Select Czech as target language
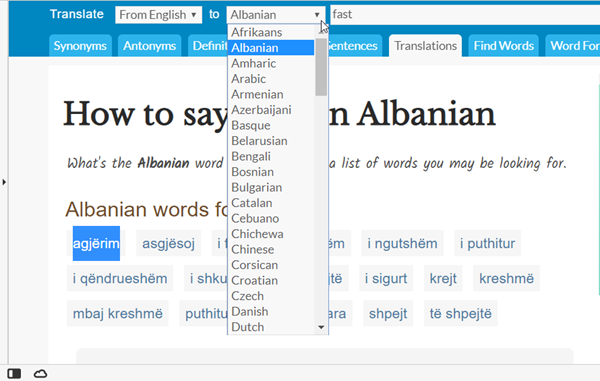Viewport: 600px width, 381px height. (271, 296)
